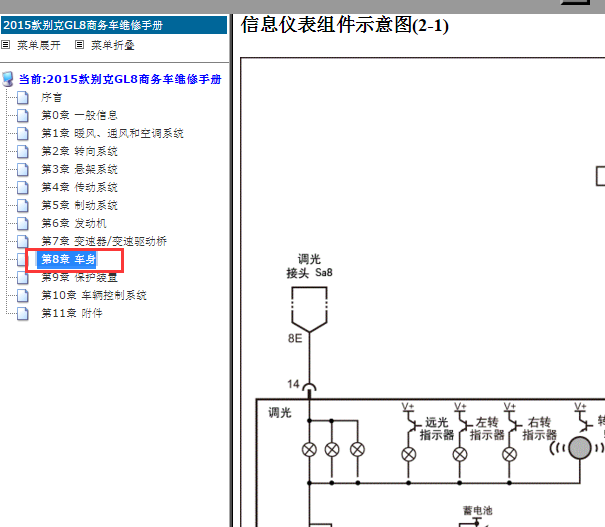Open 第11章 附件
The width and height of the screenshot is (605, 527).
coord(72,313)
